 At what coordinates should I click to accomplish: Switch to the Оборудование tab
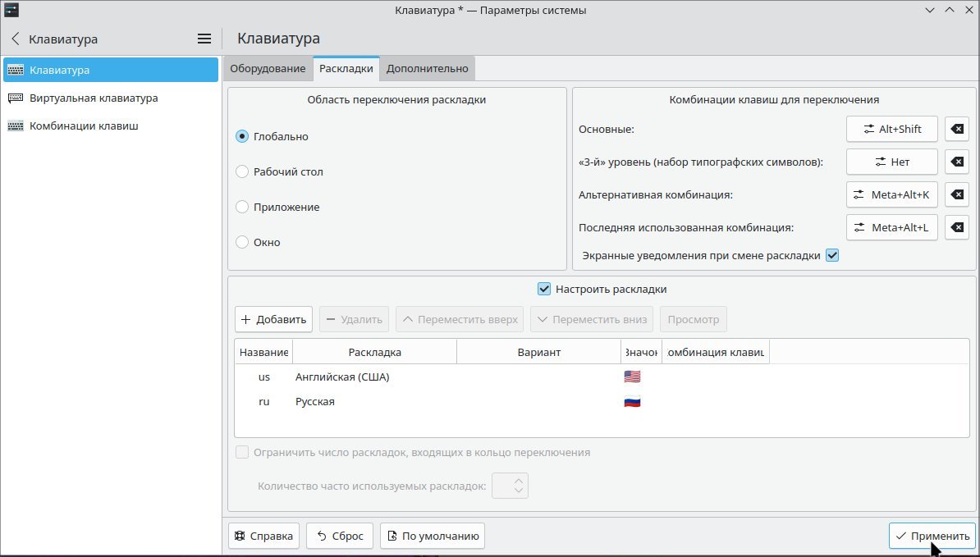pyautogui.click(x=268, y=68)
